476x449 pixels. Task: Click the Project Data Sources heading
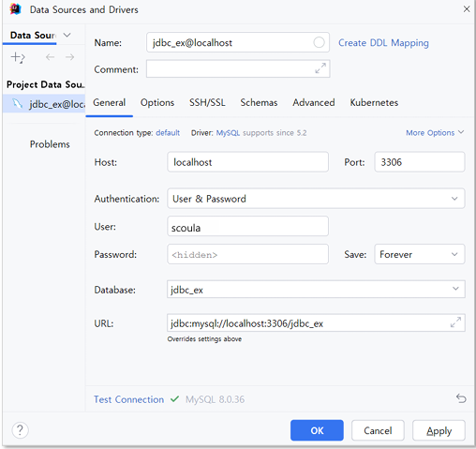coord(46,84)
